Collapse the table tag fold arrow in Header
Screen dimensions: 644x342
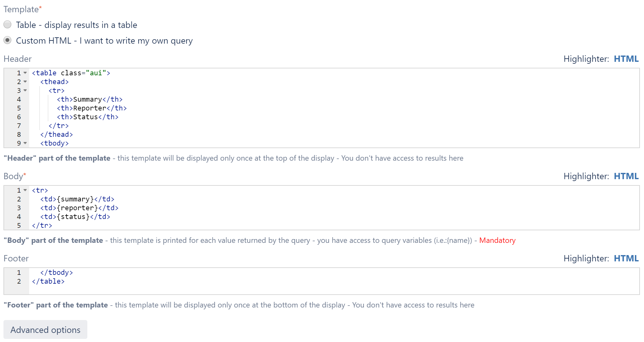point(25,73)
